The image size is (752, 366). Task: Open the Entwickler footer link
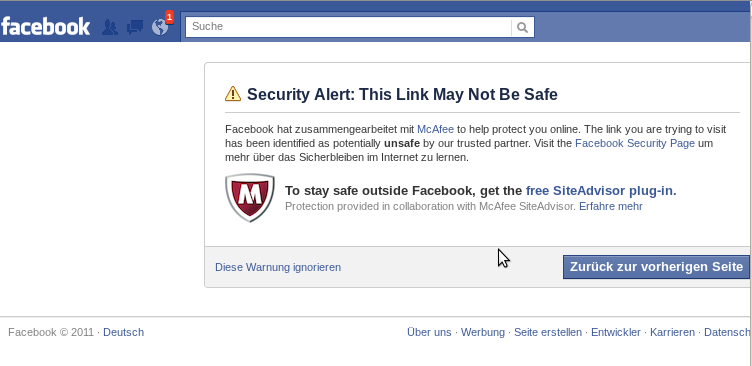click(x=616, y=332)
